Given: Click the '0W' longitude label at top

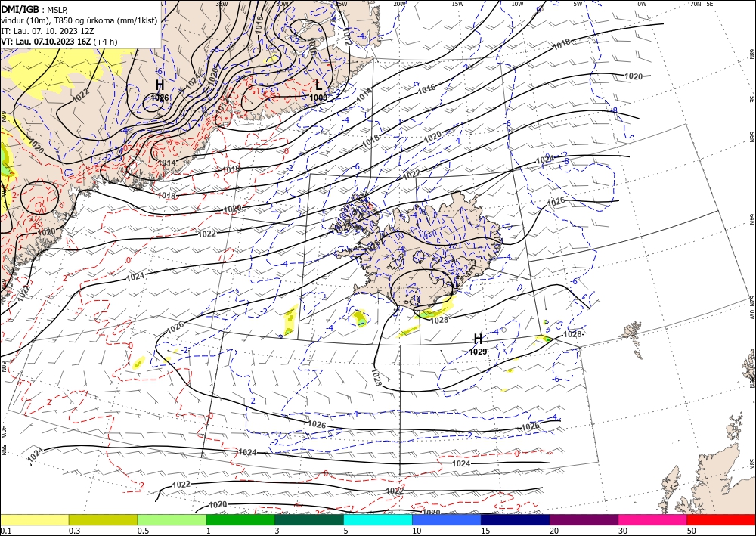Looking at the screenshot, I should [642, 4].
